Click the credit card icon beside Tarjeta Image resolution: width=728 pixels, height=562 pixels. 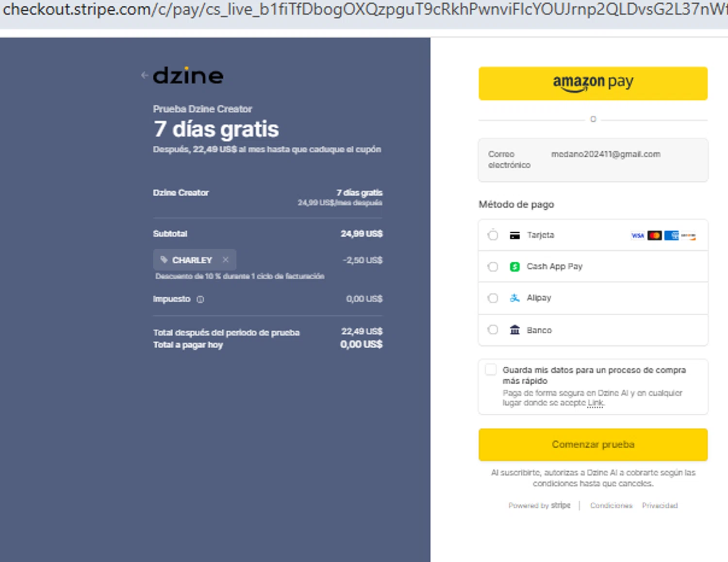tap(515, 236)
